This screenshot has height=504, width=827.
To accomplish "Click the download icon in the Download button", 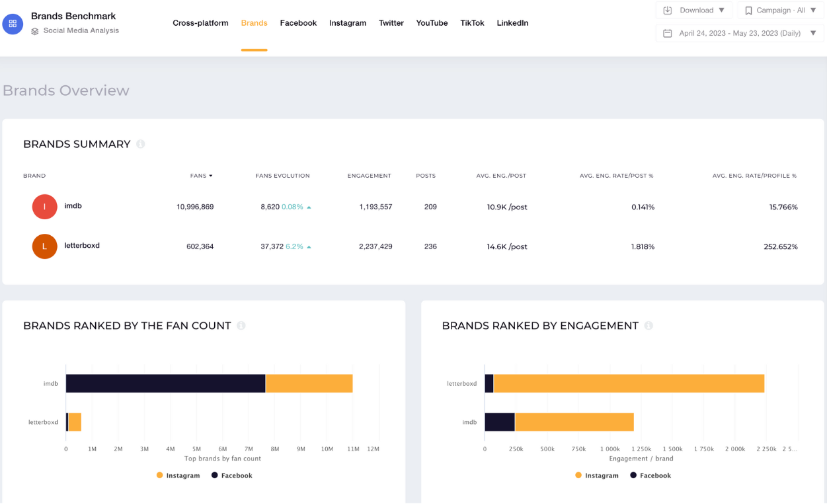I will click(x=668, y=10).
